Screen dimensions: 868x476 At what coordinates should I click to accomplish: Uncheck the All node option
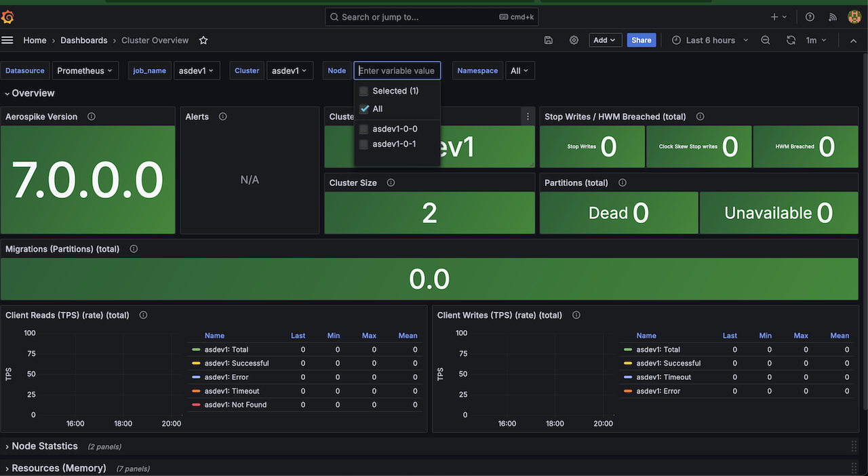pos(364,108)
